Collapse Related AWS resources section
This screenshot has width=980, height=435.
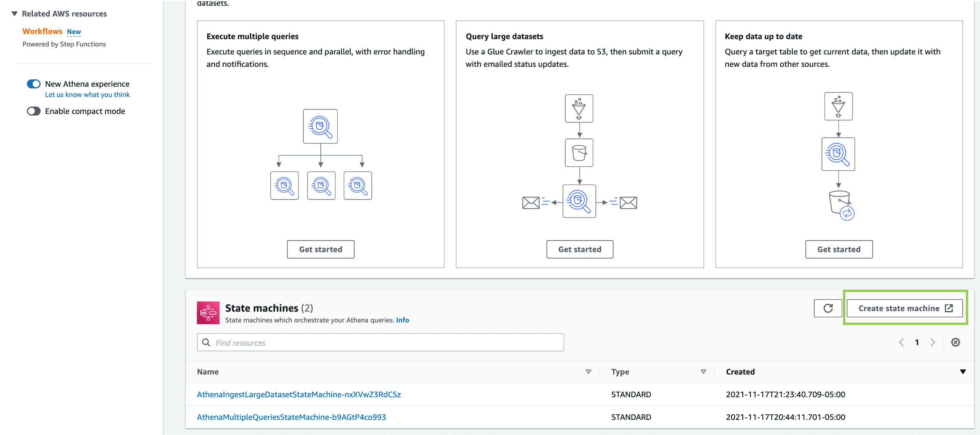tap(15, 14)
